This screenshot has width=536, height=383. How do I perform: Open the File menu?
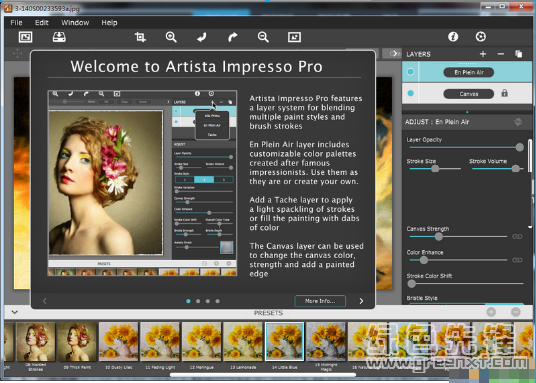coord(16,23)
